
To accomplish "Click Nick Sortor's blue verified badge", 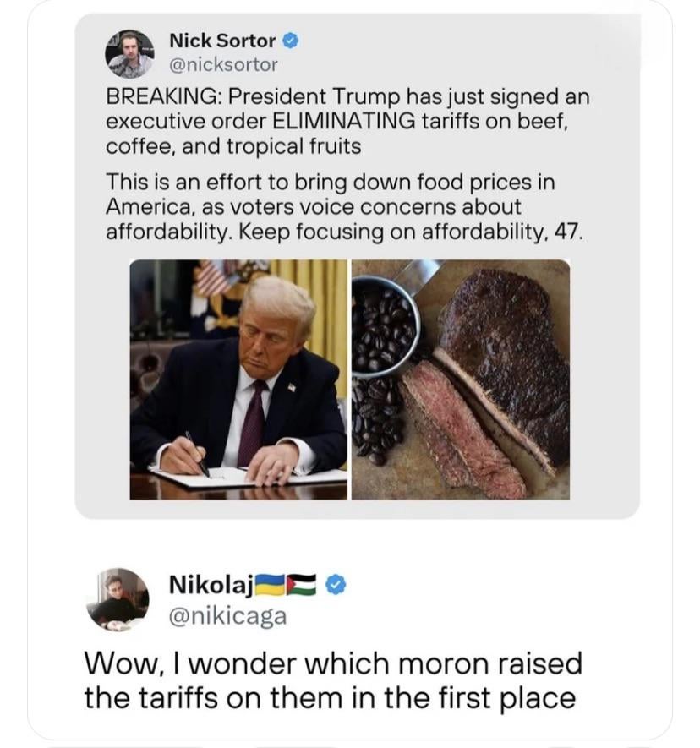I will coord(289,40).
